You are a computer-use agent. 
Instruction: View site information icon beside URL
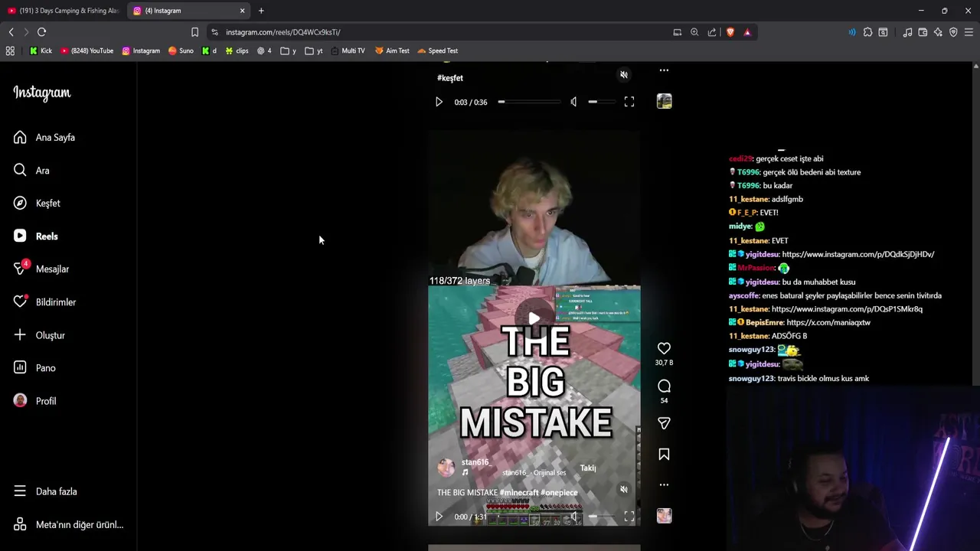pyautogui.click(x=214, y=32)
